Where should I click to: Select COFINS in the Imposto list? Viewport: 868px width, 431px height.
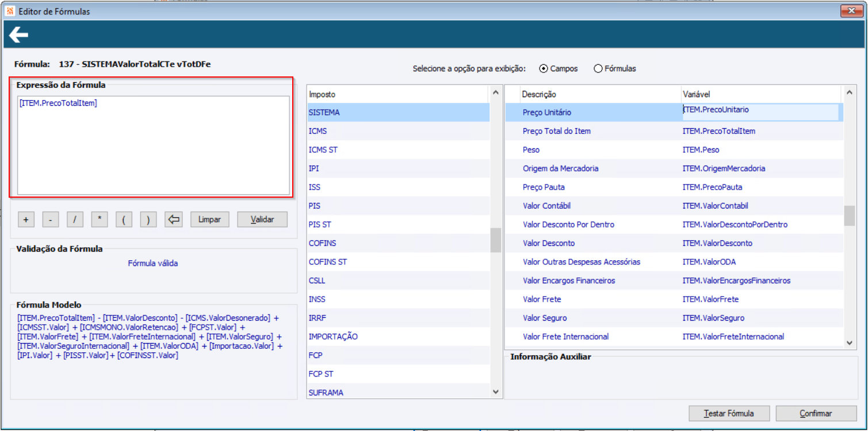pyautogui.click(x=398, y=243)
